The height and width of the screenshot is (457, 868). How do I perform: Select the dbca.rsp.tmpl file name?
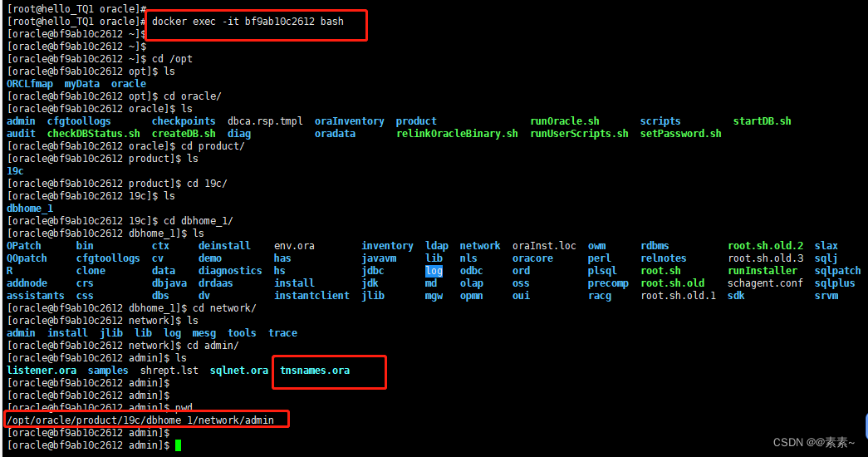point(265,121)
